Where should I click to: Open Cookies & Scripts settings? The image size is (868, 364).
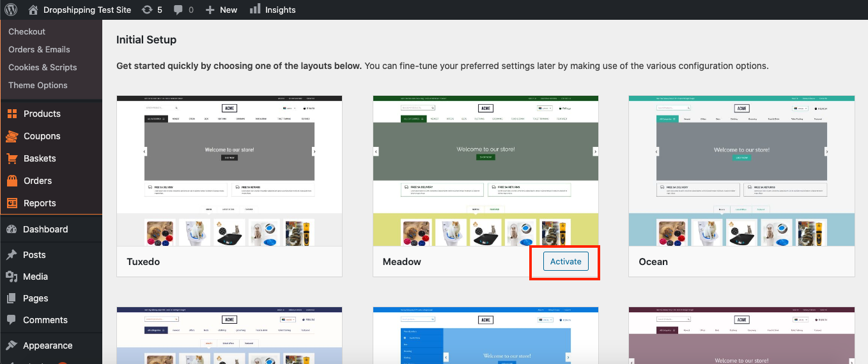[x=42, y=67]
